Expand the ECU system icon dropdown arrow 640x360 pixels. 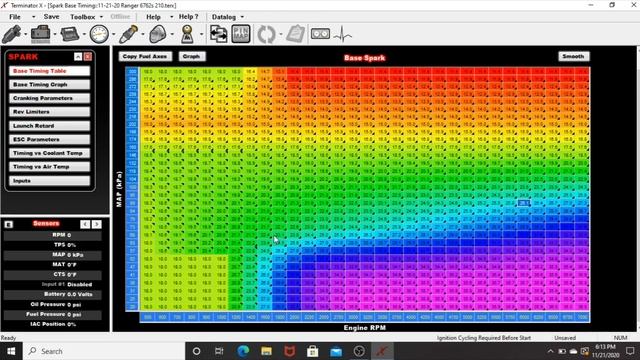[55, 35]
